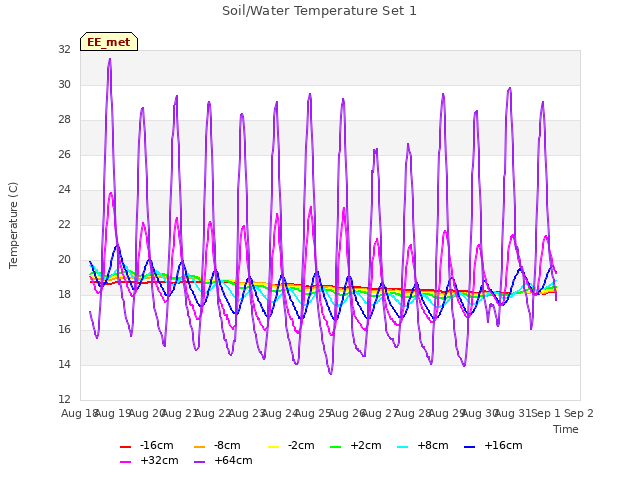Click the chart title Soil/Water Temperature Set 1

[319, 11]
